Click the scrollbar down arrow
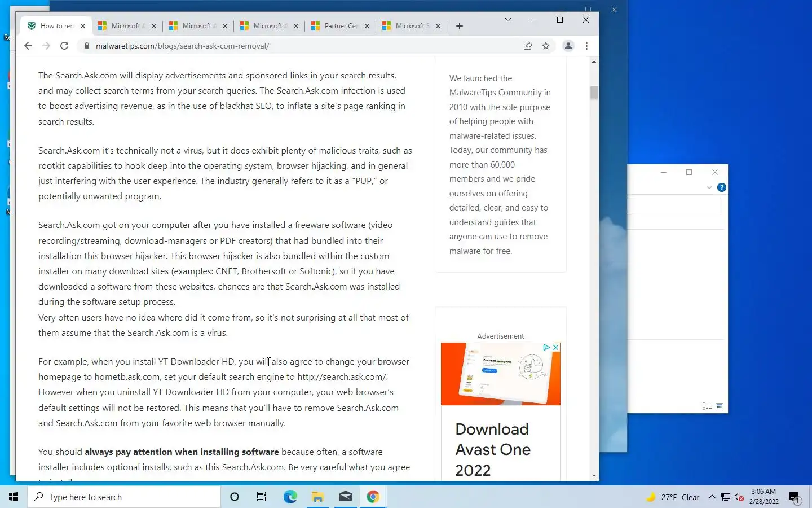This screenshot has height=508, width=812. 594,476
